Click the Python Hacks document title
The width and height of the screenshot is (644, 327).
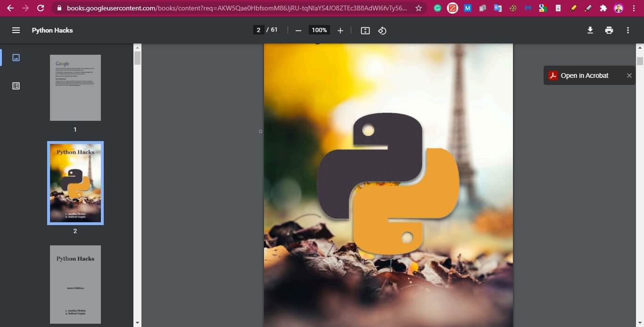point(52,30)
